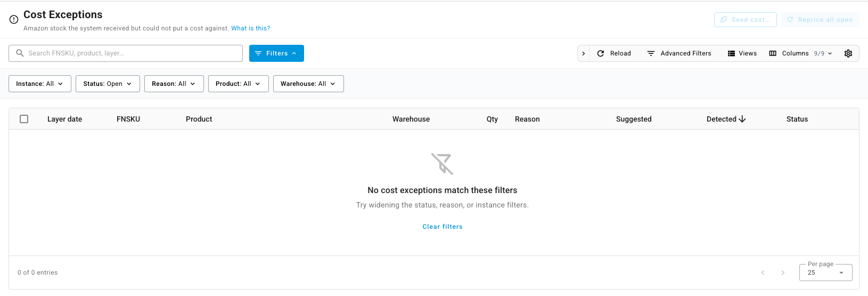Open the Status: Open filter dropdown
Screen dimensions: 868x296
(108, 84)
